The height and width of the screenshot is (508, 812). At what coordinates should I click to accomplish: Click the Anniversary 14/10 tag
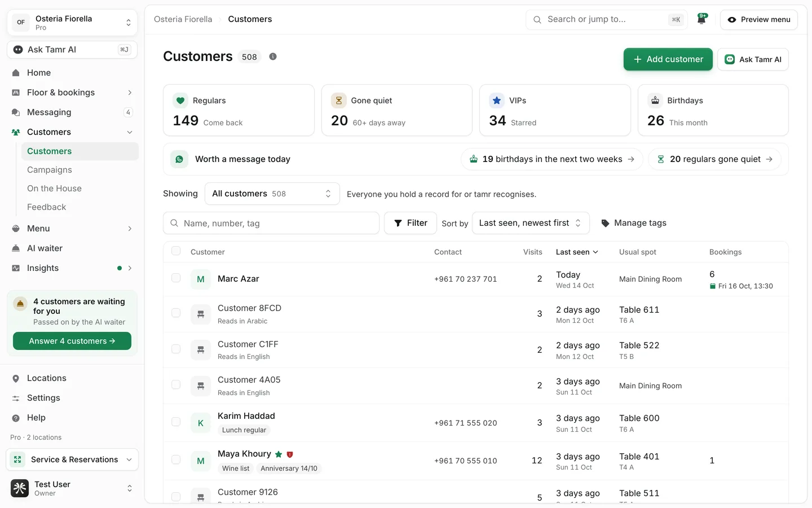pyautogui.click(x=289, y=468)
